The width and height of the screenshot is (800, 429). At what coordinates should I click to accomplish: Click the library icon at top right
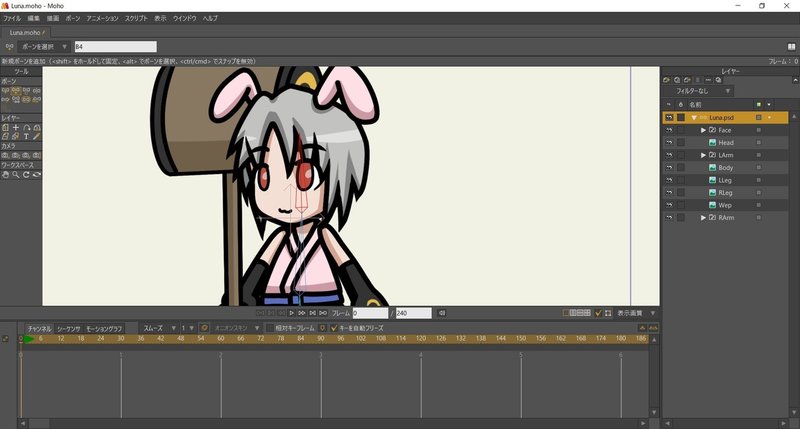tap(791, 46)
